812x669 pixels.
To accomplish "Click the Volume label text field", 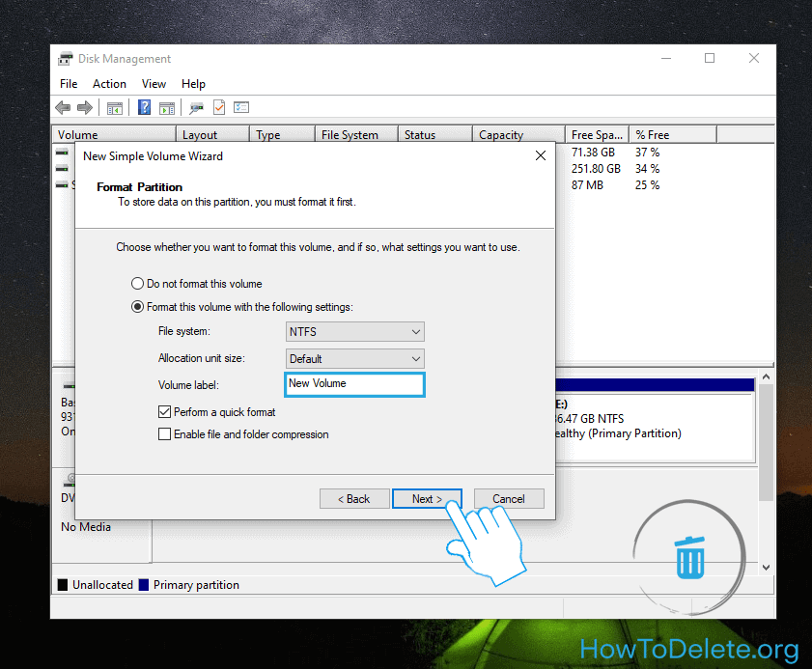I will click(x=355, y=384).
